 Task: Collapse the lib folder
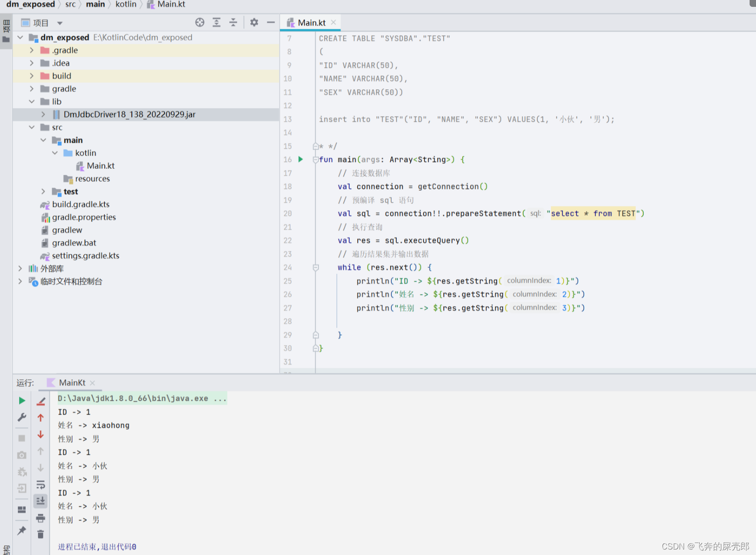32,102
